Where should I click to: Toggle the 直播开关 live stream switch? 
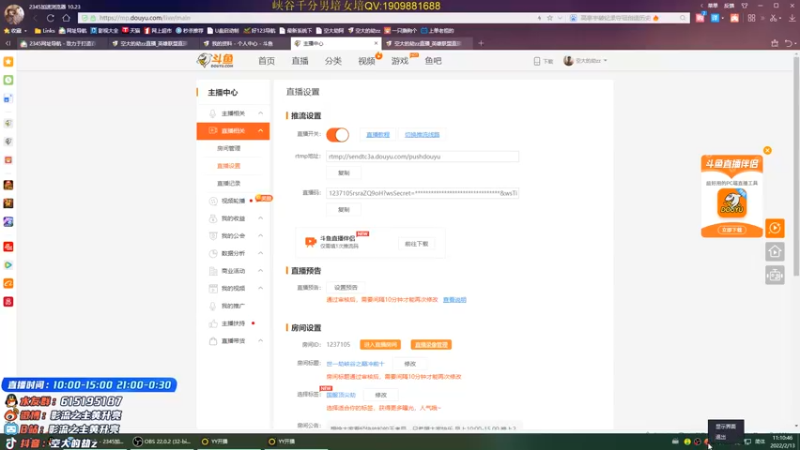(337, 135)
